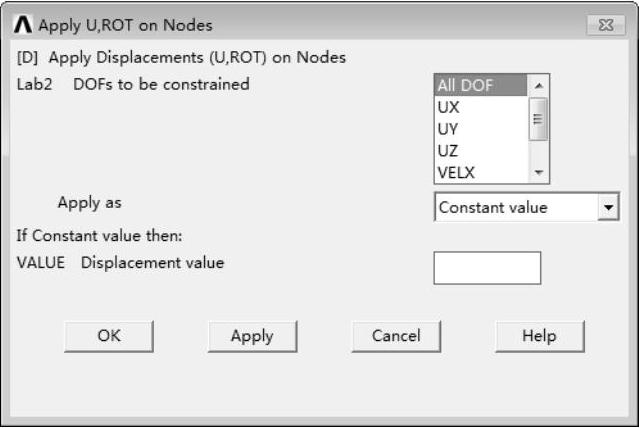The height and width of the screenshot is (428, 639).
Task: Click the DOF list scrollbar thumb
Action: (x=540, y=117)
